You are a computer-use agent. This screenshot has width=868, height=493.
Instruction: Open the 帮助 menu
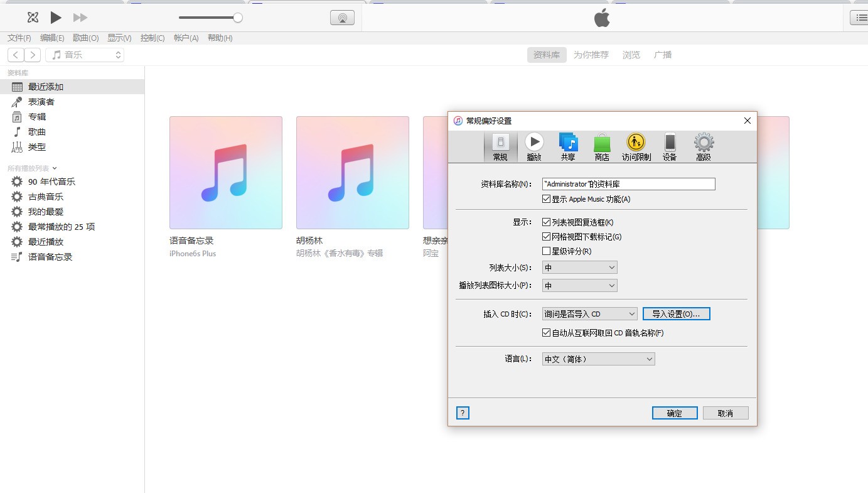pos(220,38)
